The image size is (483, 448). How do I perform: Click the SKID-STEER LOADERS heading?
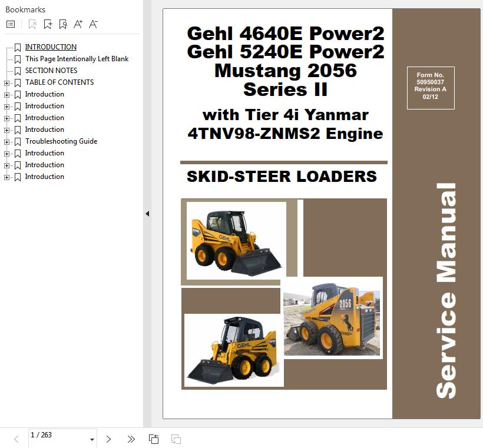pos(282,177)
